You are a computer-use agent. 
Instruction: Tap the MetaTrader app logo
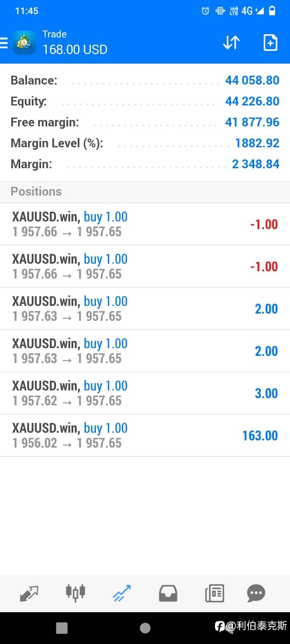(24, 43)
